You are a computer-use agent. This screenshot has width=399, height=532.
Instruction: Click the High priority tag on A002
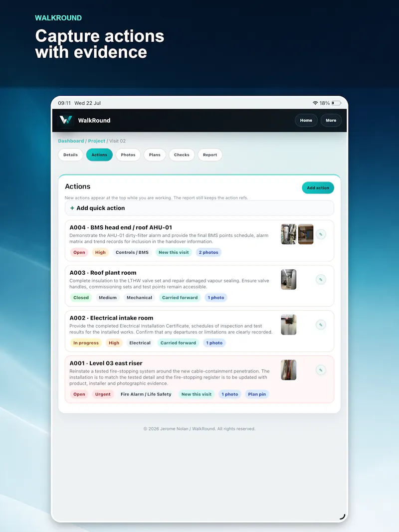coord(114,343)
